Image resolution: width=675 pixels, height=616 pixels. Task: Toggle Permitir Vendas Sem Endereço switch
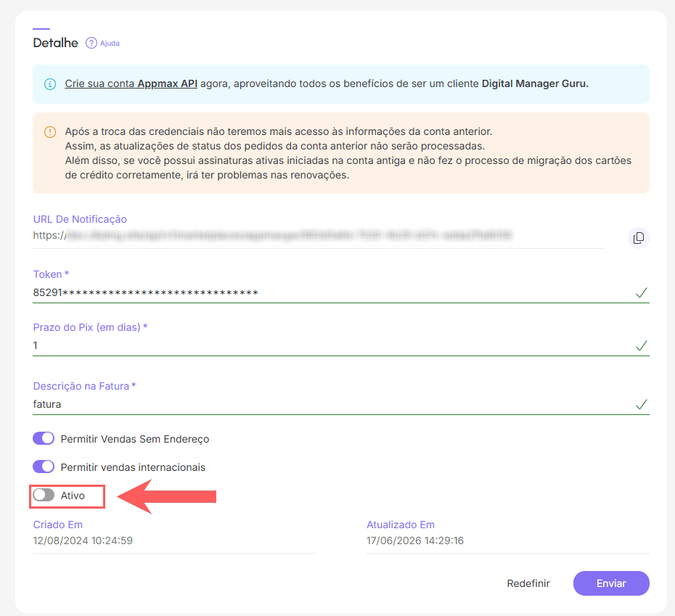[x=44, y=438]
